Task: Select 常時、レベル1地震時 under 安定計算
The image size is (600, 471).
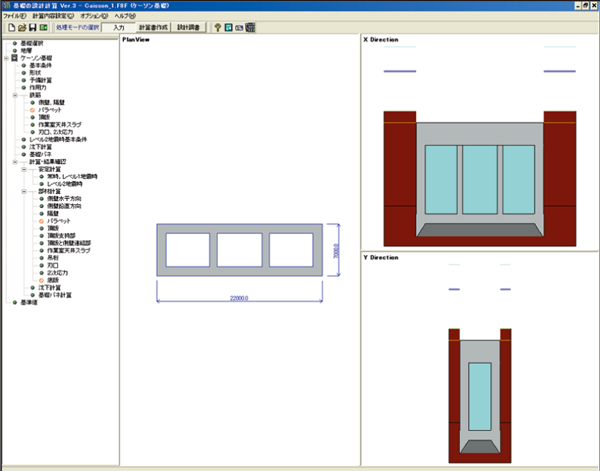Action: (x=72, y=176)
